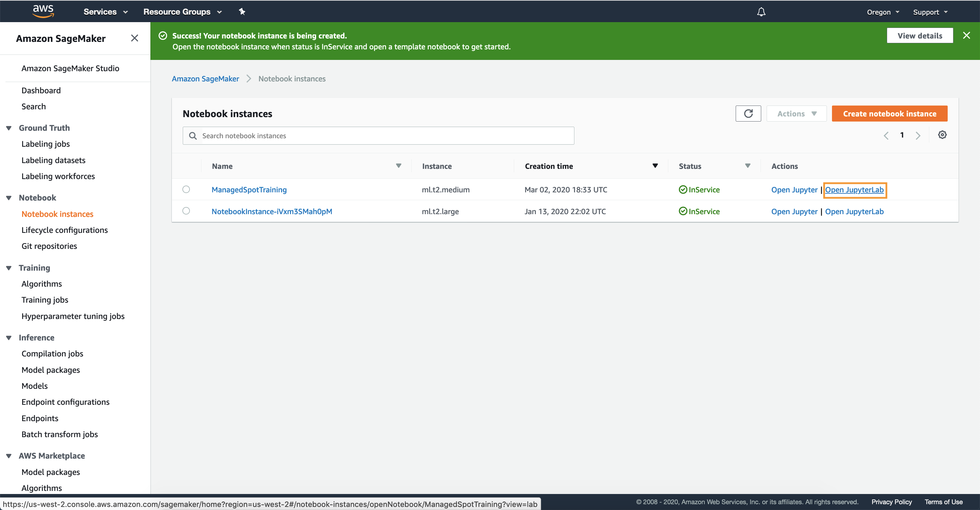Open Models in Inference section
This screenshot has height=510, width=980.
(35, 386)
